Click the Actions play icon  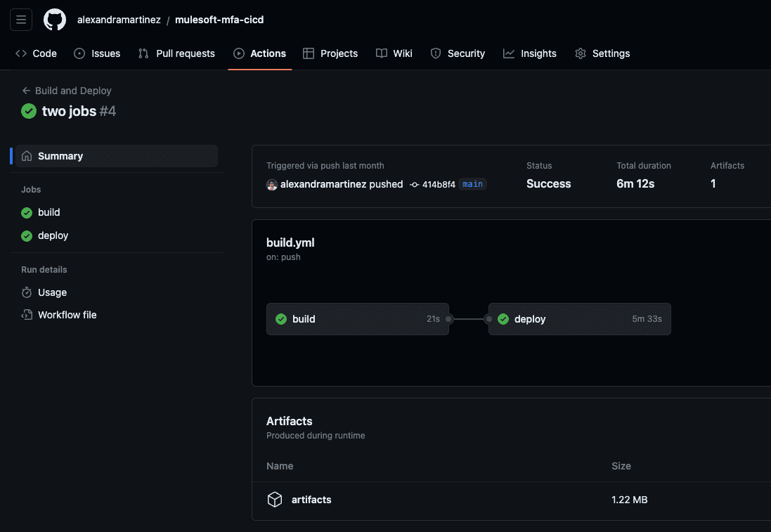coord(239,53)
